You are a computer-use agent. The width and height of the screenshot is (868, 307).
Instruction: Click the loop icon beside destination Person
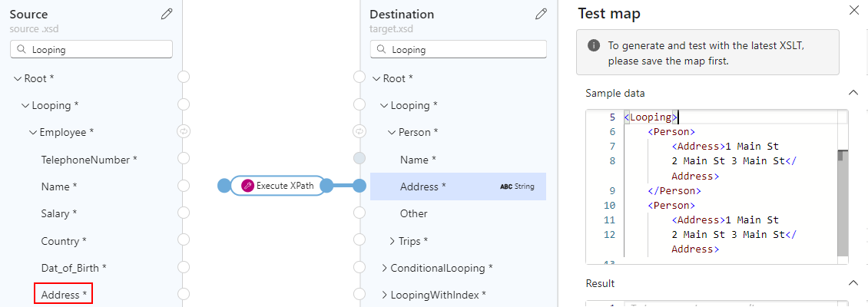[x=359, y=131]
